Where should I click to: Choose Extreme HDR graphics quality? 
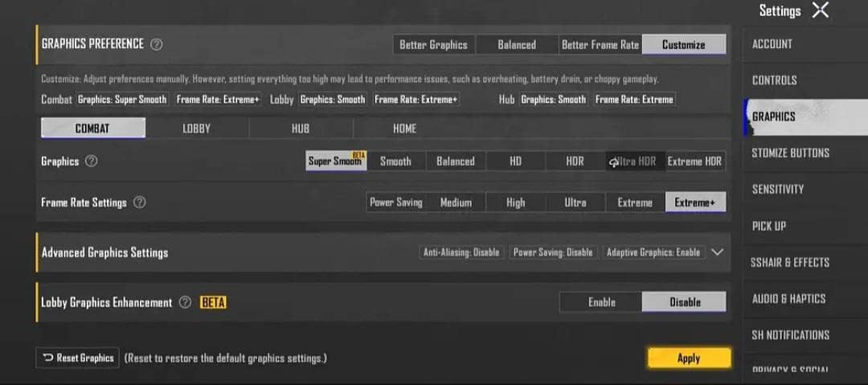click(x=694, y=162)
